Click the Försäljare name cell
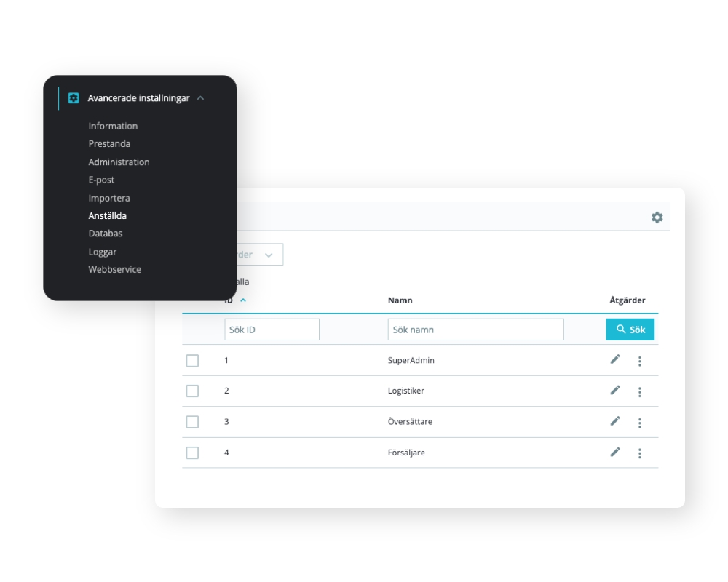The image size is (728, 582). [406, 453]
